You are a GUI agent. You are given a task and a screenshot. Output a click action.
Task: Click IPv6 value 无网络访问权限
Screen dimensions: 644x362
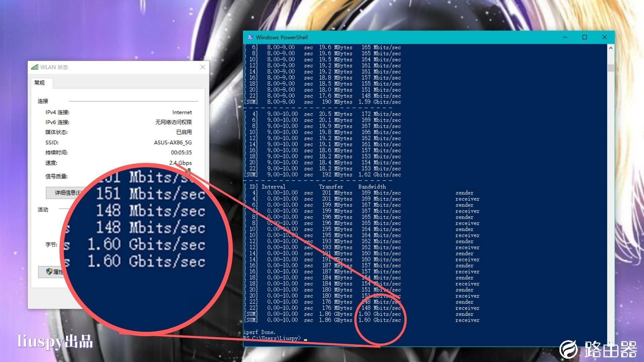coord(173,122)
